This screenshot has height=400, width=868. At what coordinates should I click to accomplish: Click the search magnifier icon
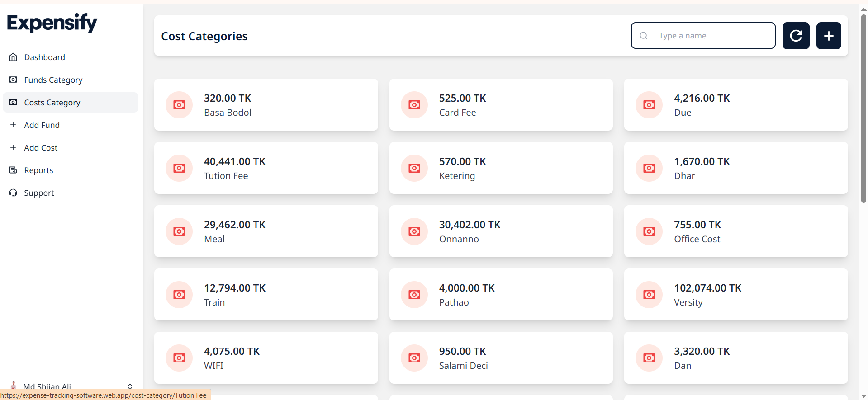tap(644, 36)
